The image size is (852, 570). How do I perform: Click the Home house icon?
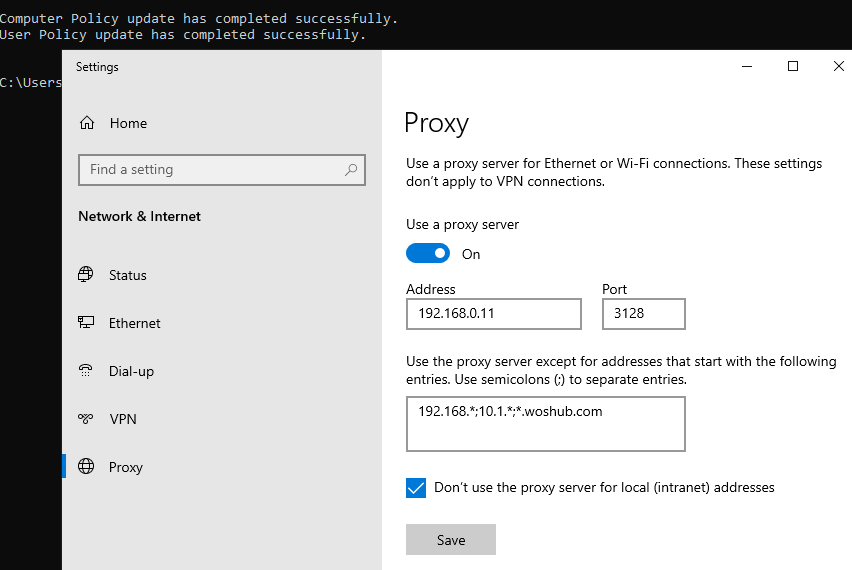click(87, 123)
